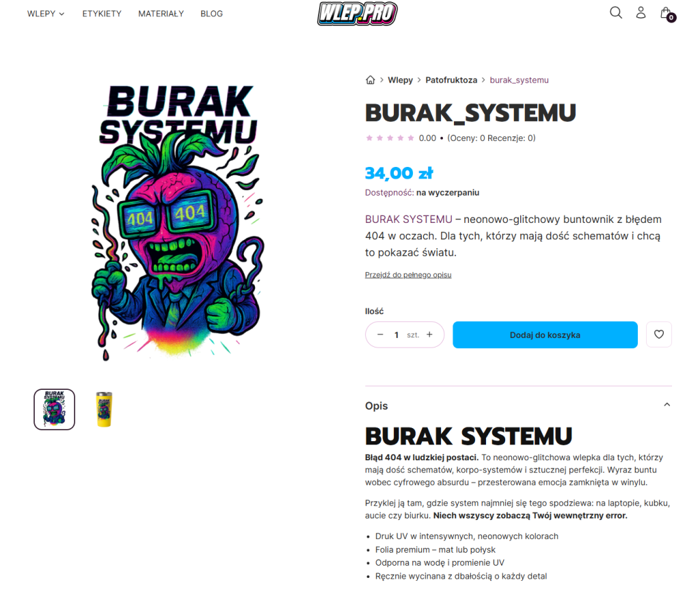The height and width of the screenshot is (593, 700).
Task: Open the MATERIAŁY menu item
Action: [x=161, y=14]
